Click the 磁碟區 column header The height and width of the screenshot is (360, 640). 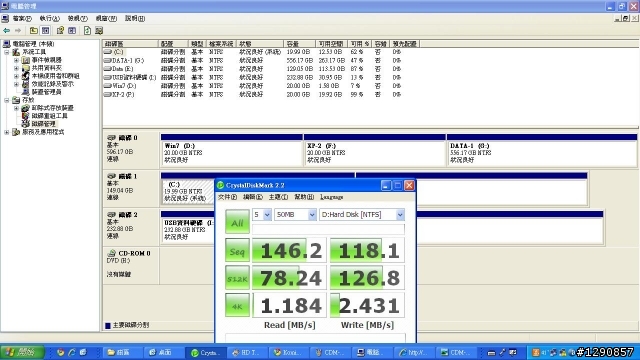[x=130, y=44]
